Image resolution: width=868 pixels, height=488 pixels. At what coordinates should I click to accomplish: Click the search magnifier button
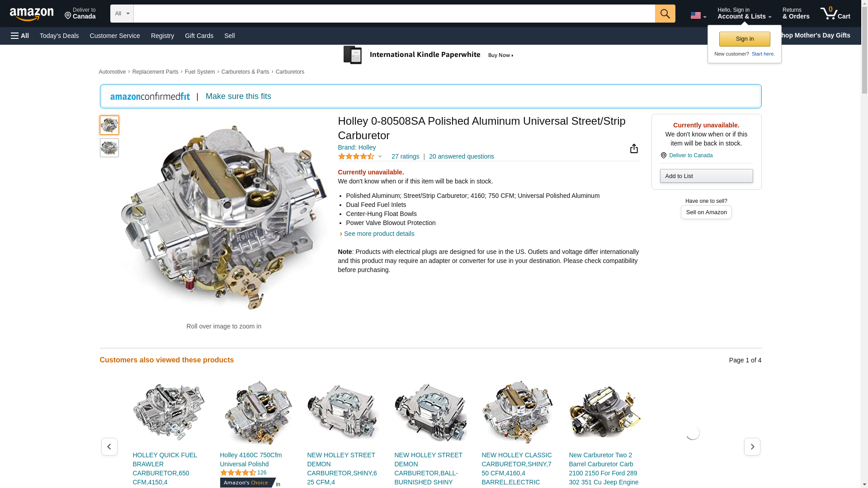click(665, 14)
